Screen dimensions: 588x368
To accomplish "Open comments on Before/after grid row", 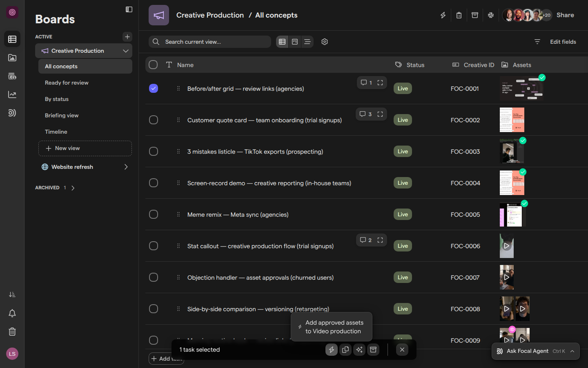I will coord(366,83).
